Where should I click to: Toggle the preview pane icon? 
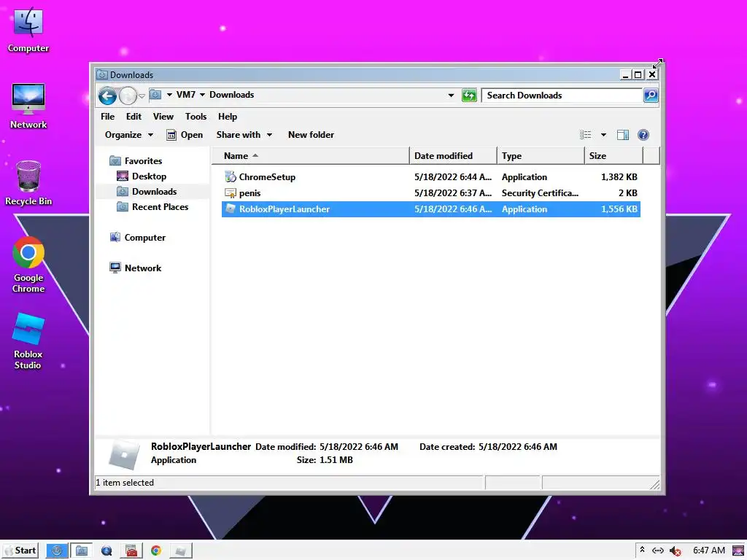click(623, 135)
